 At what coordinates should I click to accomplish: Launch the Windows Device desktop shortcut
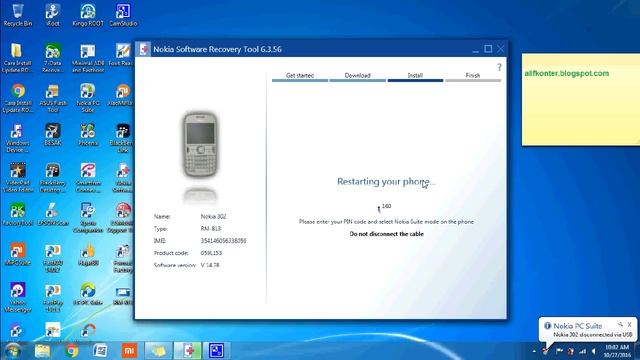coord(18,138)
